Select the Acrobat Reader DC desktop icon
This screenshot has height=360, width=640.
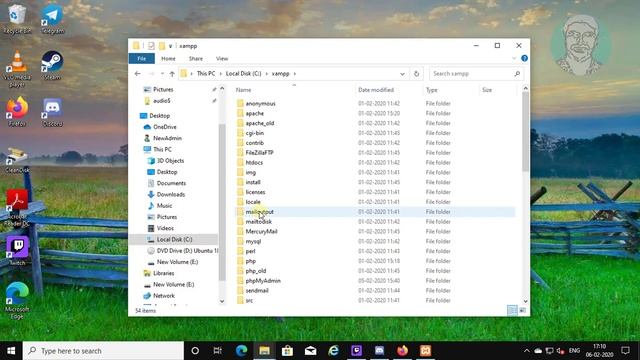(x=17, y=207)
